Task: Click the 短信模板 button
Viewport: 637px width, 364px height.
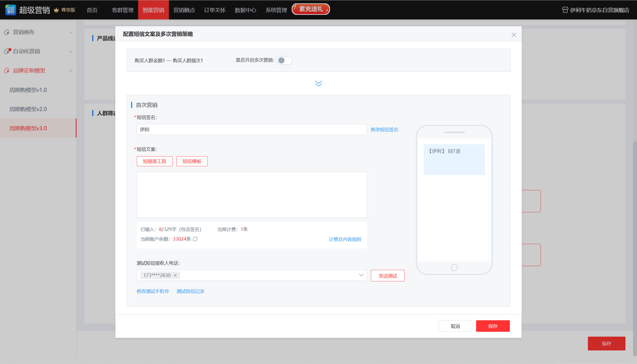Action: (192, 161)
